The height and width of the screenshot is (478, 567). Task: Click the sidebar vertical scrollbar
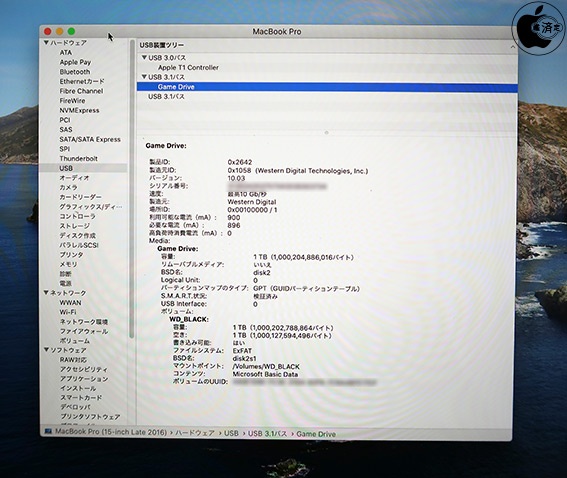click(x=132, y=188)
